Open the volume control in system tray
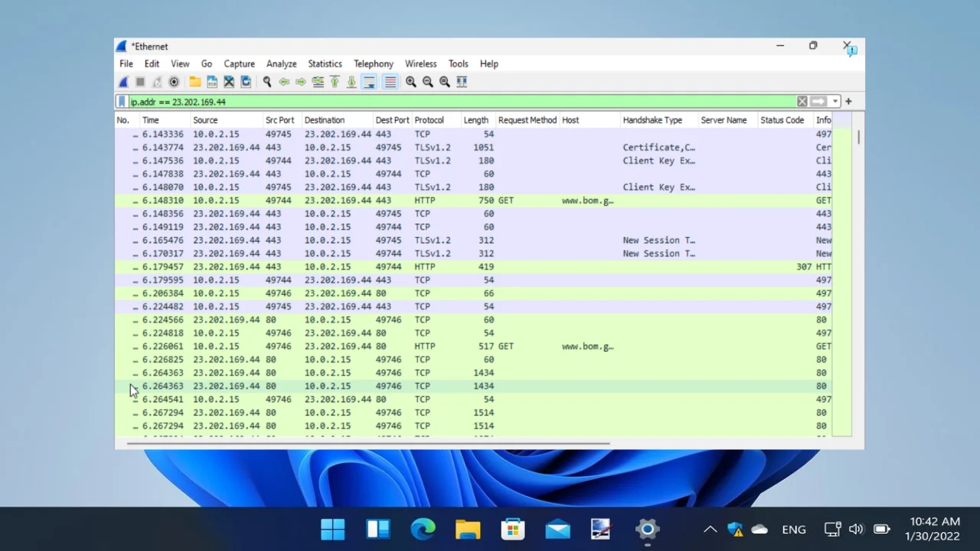The image size is (980, 551). click(x=857, y=529)
